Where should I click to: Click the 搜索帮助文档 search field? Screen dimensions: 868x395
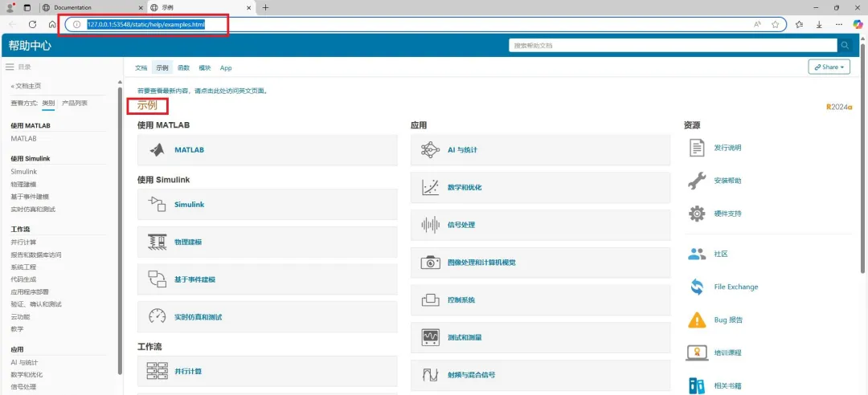coord(673,46)
